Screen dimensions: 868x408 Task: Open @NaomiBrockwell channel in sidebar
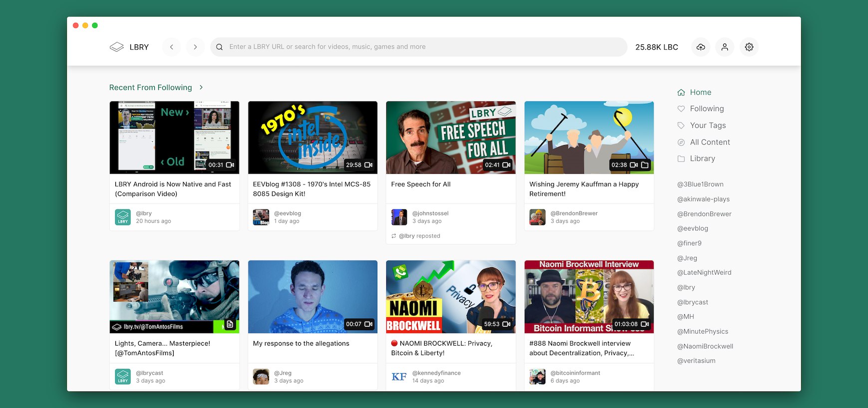(705, 346)
